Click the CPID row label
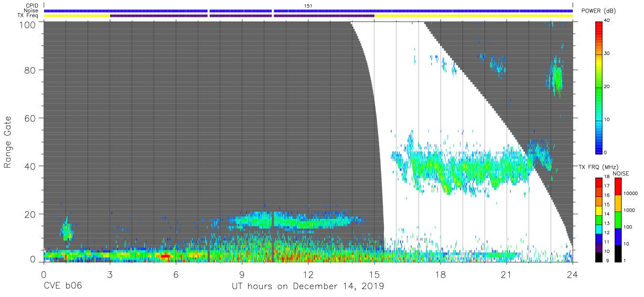The image size is (644, 297). (x=33, y=6)
